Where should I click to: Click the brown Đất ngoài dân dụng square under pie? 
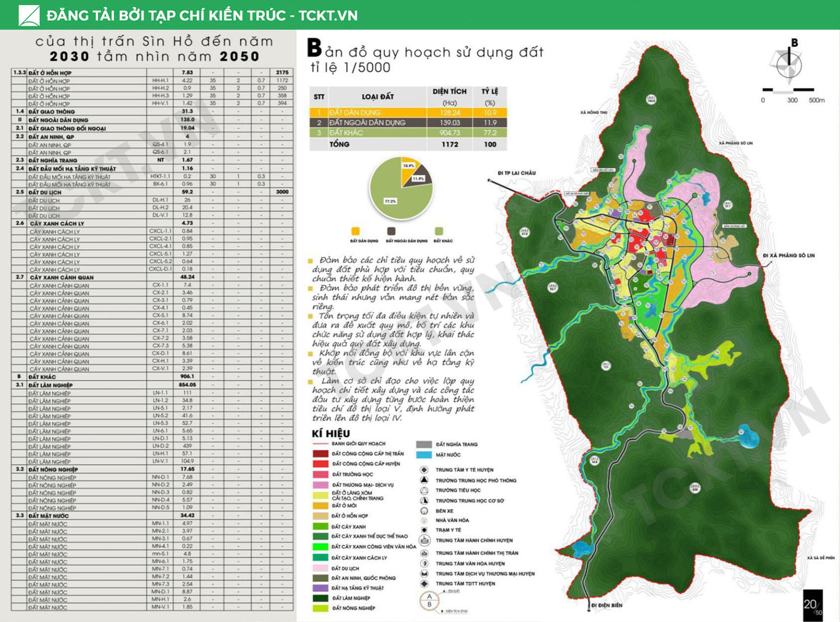click(x=391, y=231)
